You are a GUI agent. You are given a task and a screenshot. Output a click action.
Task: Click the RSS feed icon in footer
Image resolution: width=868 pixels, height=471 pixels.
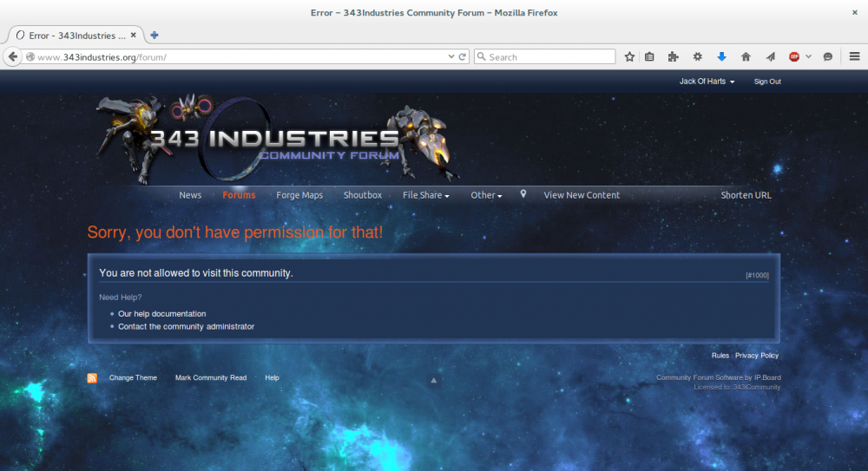(92, 378)
